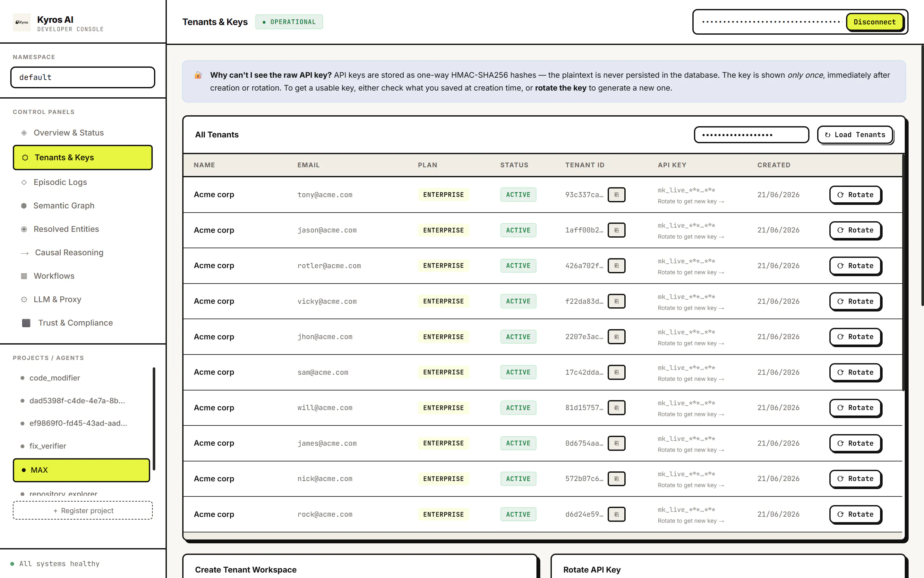Image resolution: width=924 pixels, height=578 pixels.
Task: Copy tenant ID for sam@acme.com
Action: [x=616, y=372]
